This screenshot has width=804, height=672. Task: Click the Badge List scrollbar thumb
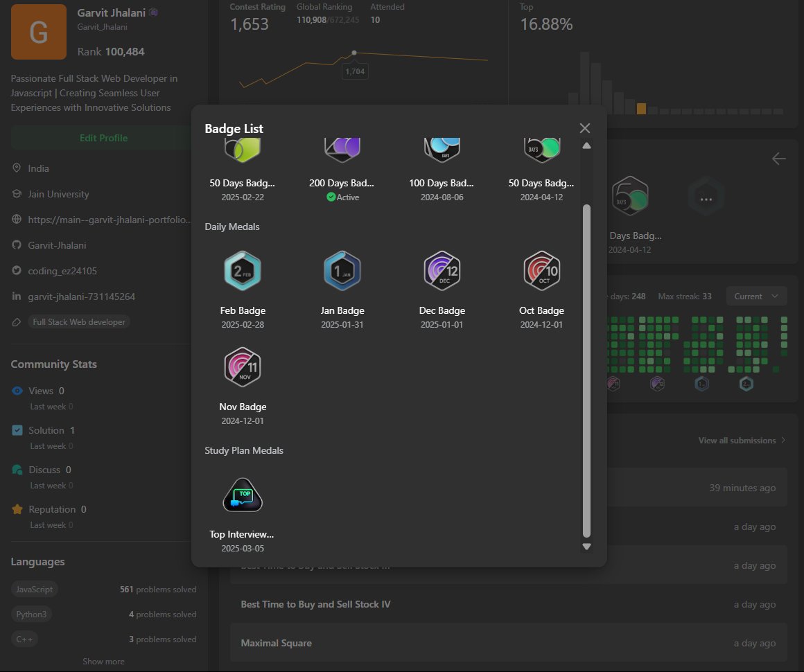586,371
